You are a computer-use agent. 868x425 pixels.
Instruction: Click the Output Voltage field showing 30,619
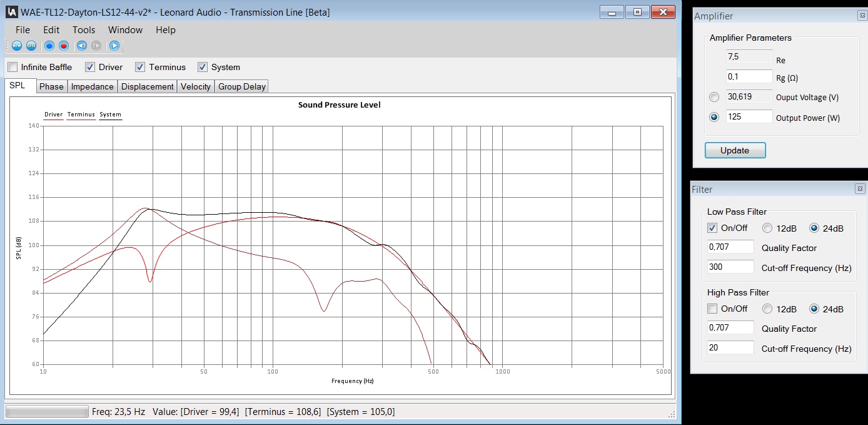749,96
